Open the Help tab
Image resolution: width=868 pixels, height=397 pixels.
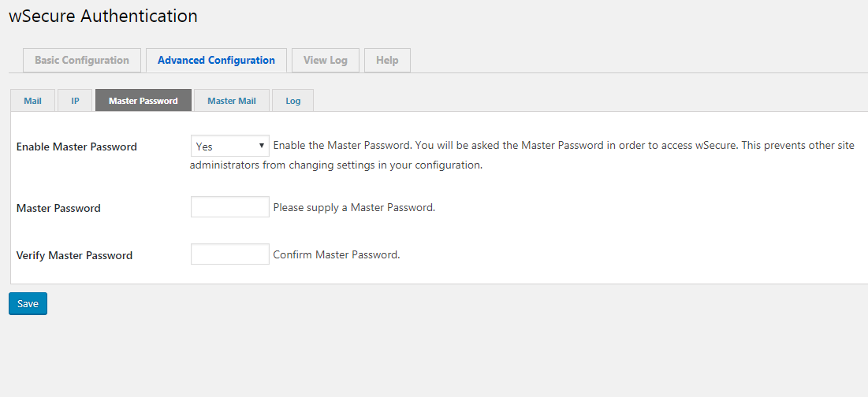[x=388, y=61]
